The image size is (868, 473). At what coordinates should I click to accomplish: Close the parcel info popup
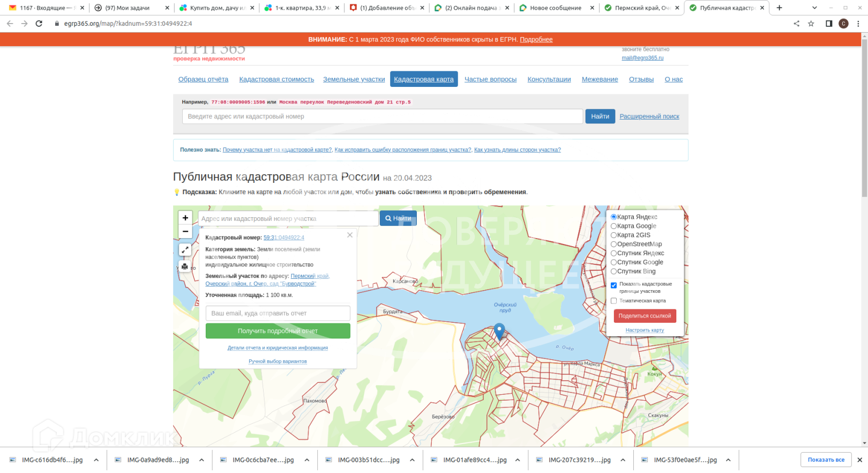coord(350,235)
